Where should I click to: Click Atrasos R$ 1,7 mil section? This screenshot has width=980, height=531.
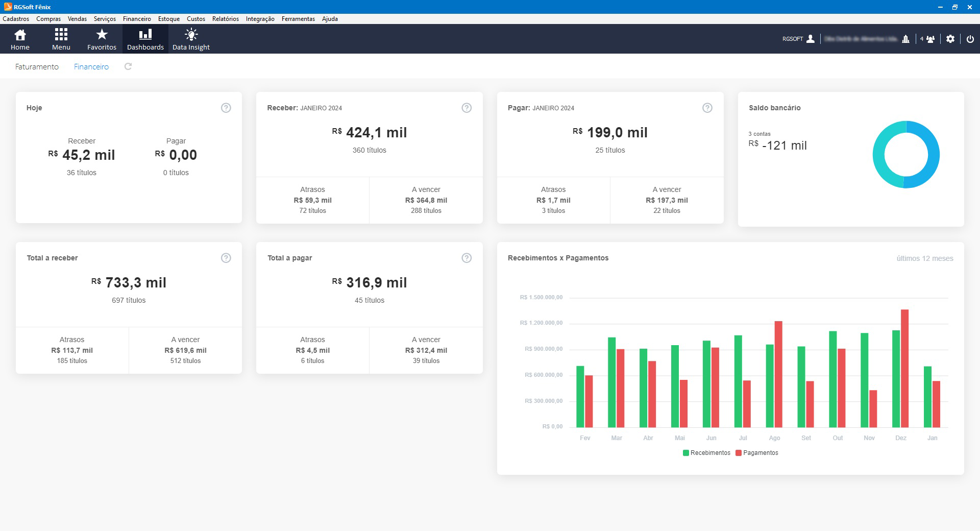point(553,200)
